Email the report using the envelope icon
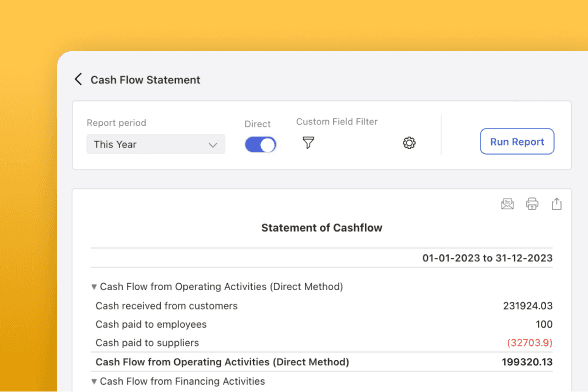 click(x=507, y=204)
